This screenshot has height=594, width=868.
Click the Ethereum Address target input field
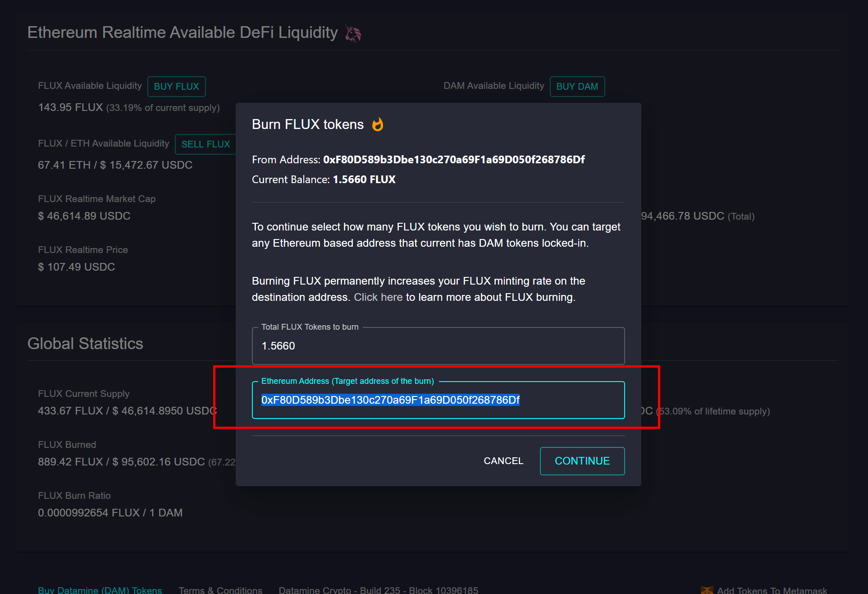click(x=438, y=400)
